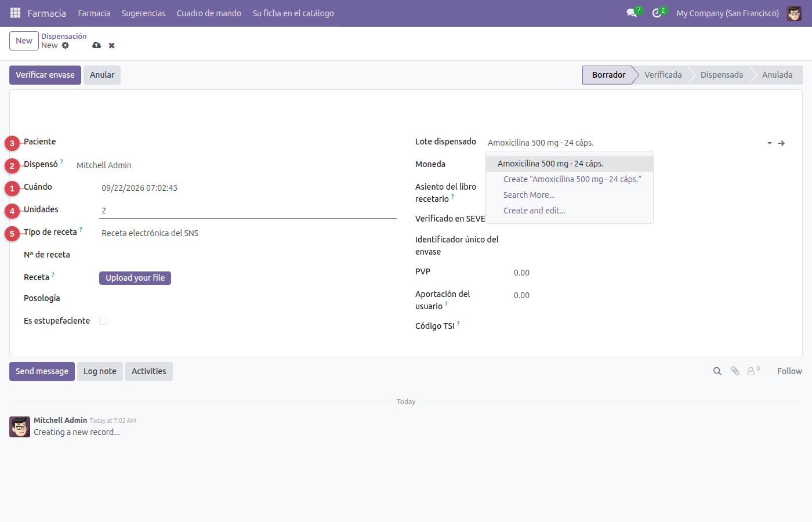
Task: Show followers with the person icon
Action: tap(751, 371)
